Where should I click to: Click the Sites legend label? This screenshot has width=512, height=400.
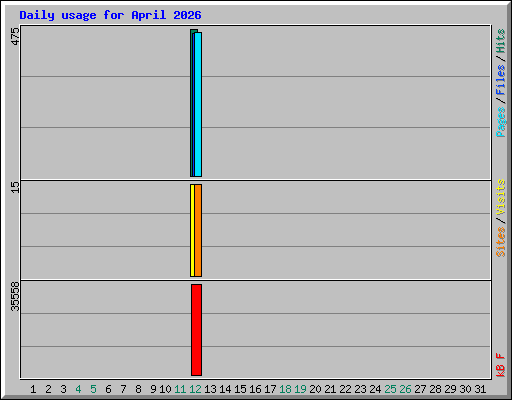501,242
